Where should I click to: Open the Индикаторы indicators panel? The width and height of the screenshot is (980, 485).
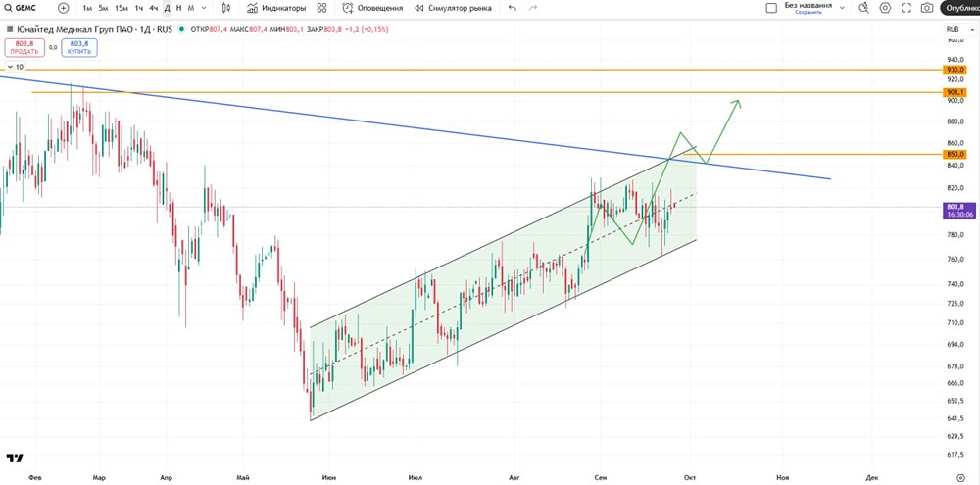(276, 8)
